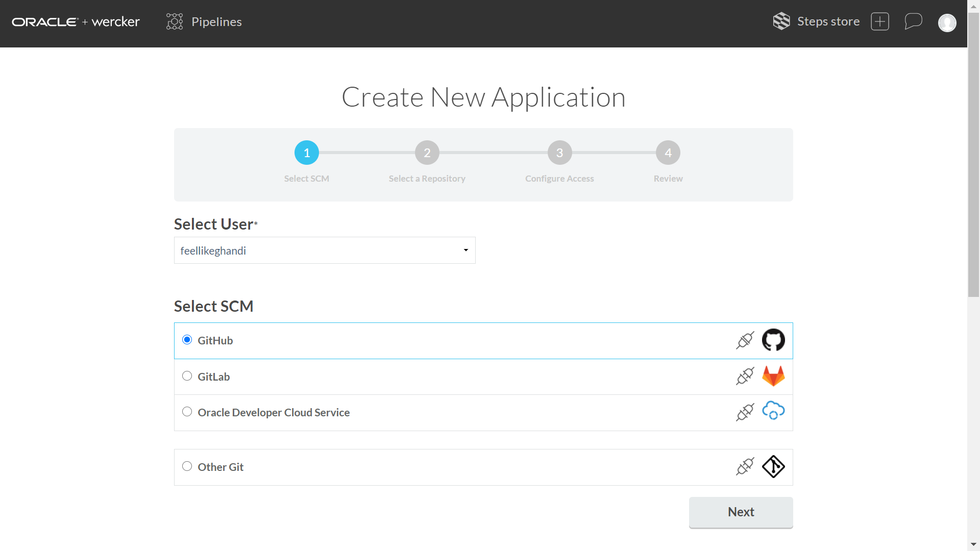The width and height of the screenshot is (980, 551).
Task: Click the Oracle cloud service logo
Action: (773, 411)
